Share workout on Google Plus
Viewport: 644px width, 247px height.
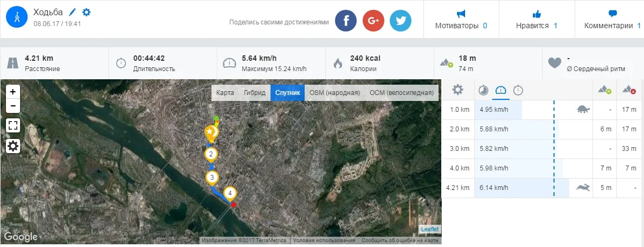pyautogui.click(x=373, y=21)
